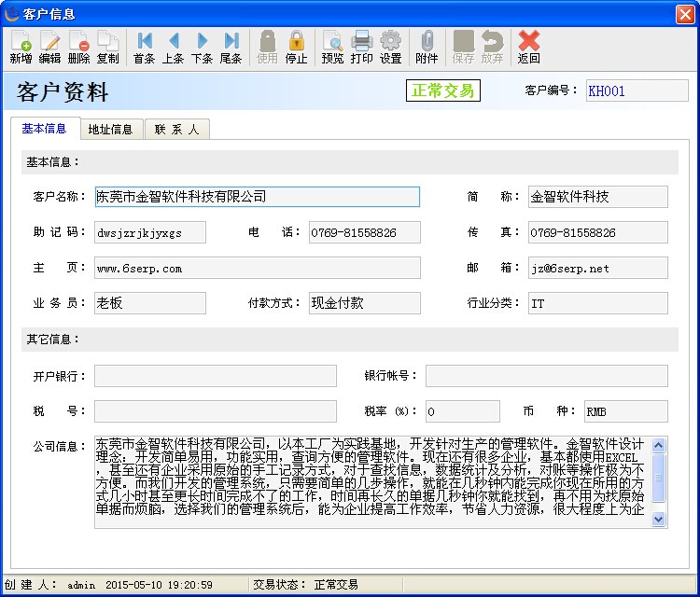Click the 停止 (Stop) lock icon

coord(296,47)
